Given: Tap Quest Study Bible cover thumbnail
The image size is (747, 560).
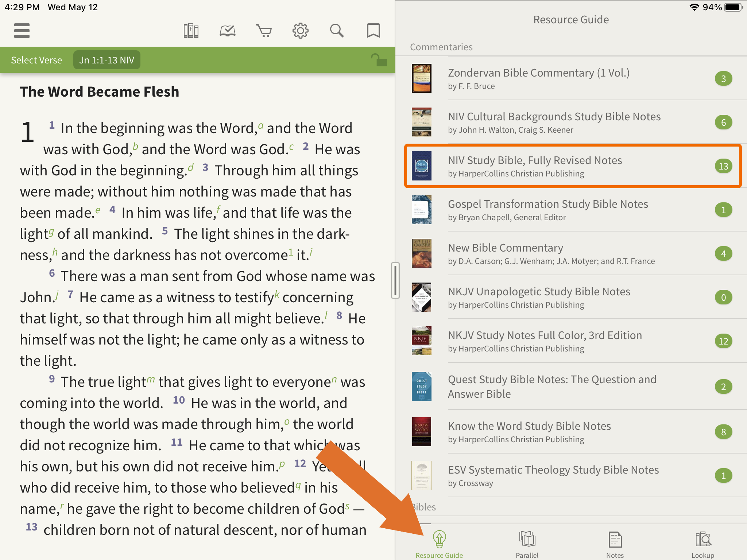Looking at the screenshot, I should 421,386.
